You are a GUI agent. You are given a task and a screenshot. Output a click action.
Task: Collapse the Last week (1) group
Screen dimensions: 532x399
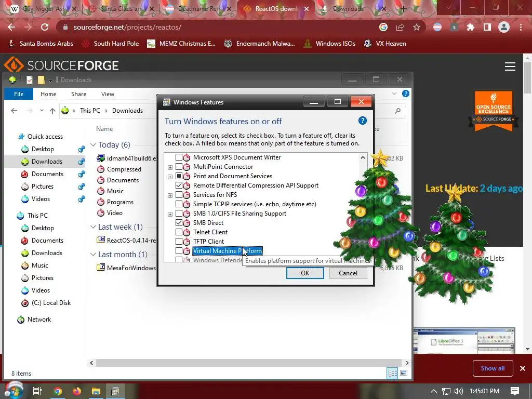tap(93, 227)
